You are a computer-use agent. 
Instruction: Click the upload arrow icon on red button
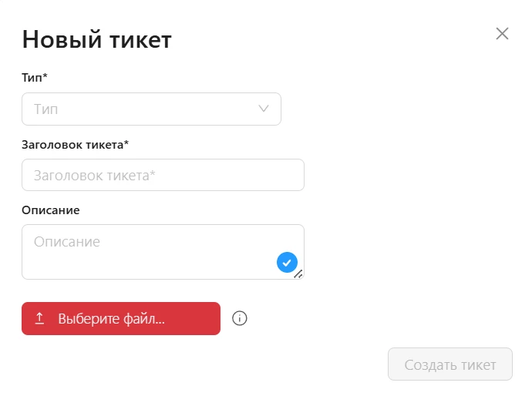click(39, 319)
